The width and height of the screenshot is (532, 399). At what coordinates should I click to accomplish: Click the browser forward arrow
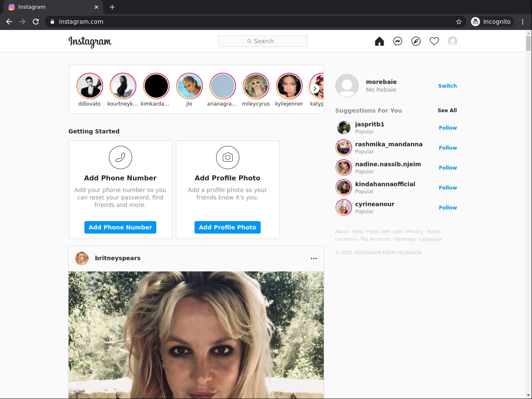[22, 22]
